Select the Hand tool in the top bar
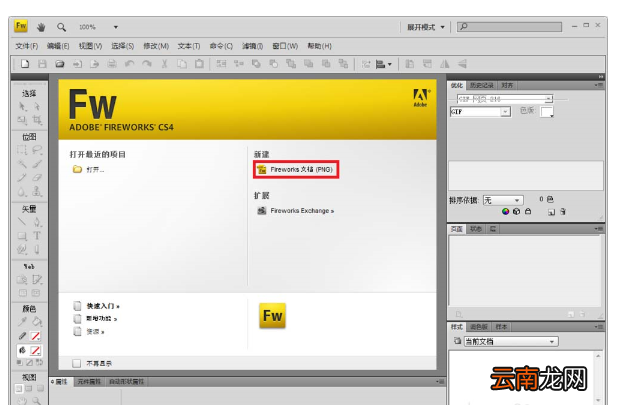The width and height of the screenshot is (624, 407). point(41,27)
